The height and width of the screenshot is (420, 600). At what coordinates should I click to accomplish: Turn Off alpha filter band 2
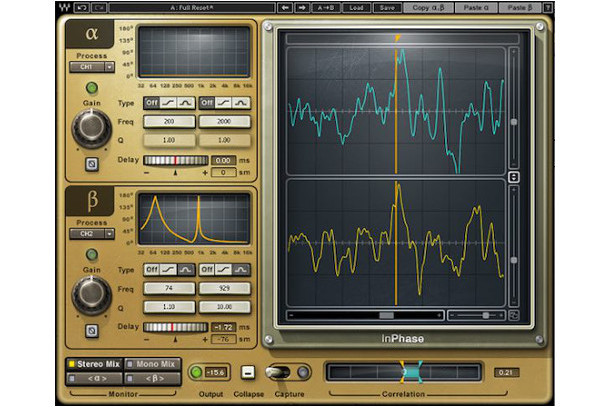pos(207,103)
